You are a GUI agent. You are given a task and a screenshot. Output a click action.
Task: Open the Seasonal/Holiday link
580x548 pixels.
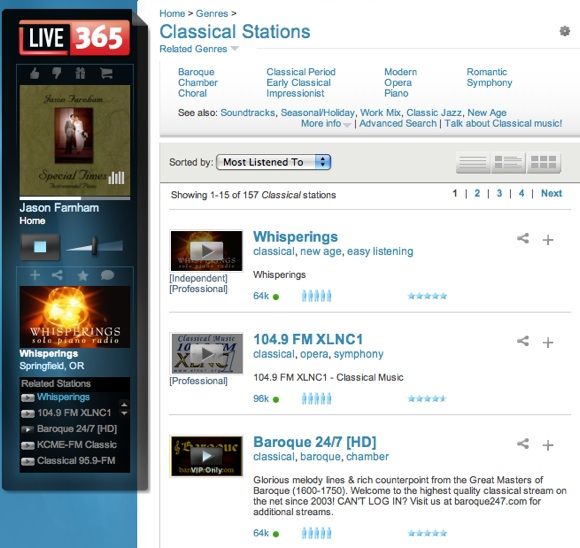click(318, 112)
